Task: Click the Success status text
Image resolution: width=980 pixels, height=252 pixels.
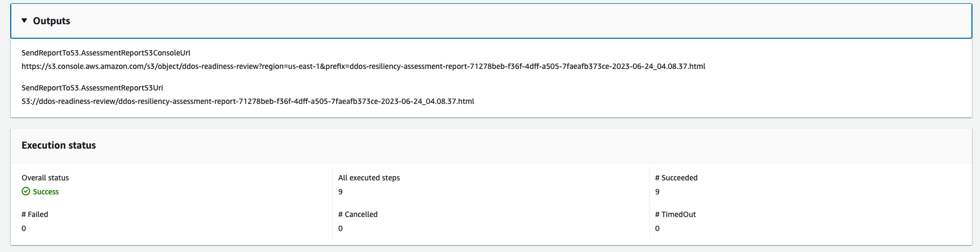Action: pos(46,192)
